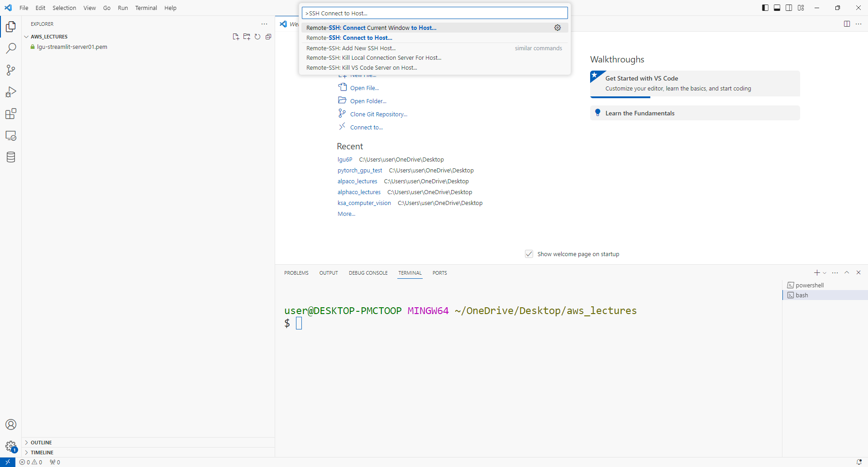Collapse all folders in explorer
This screenshot has width=868, height=467.
point(268,37)
